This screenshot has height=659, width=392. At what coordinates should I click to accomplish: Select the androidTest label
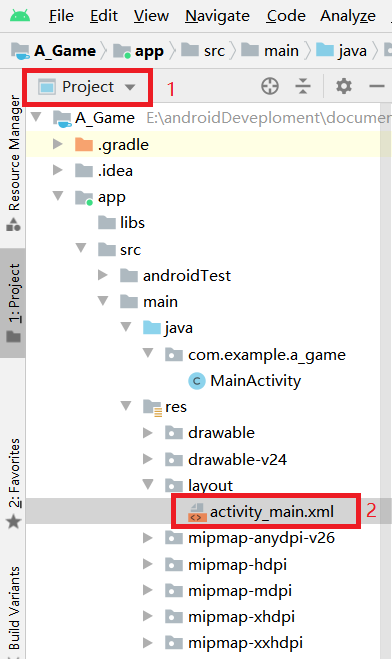(x=187, y=276)
